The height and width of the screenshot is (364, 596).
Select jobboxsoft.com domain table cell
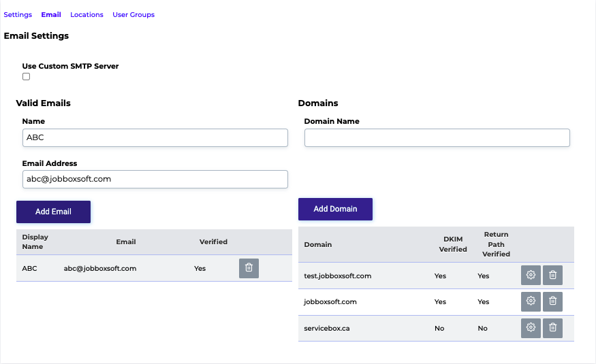pos(330,302)
